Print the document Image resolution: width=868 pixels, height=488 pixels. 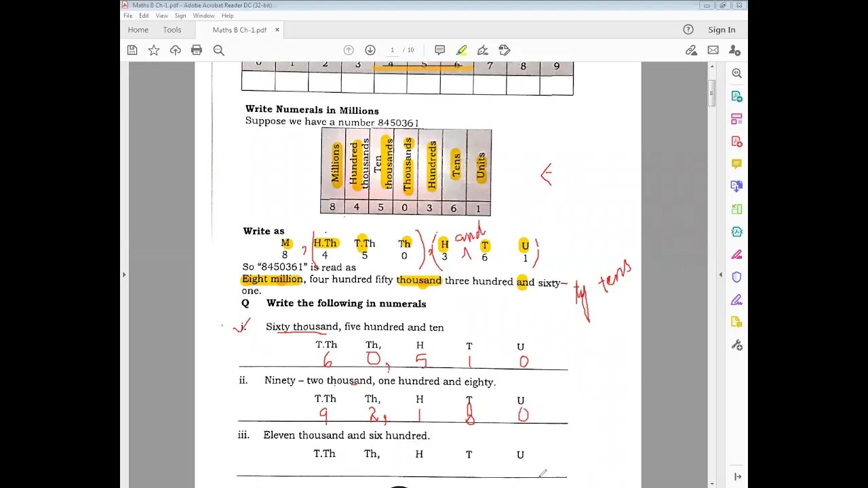tap(197, 50)
